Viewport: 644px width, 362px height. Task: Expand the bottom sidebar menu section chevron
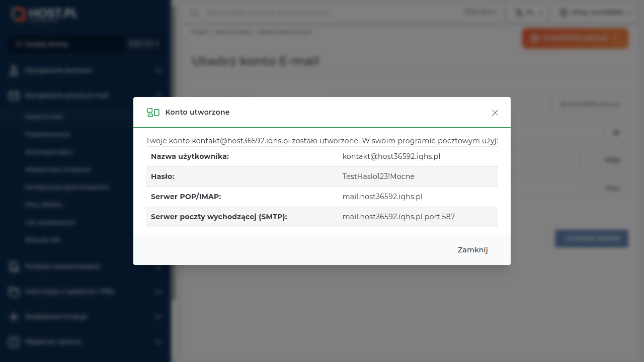click(x=158, y=342)
